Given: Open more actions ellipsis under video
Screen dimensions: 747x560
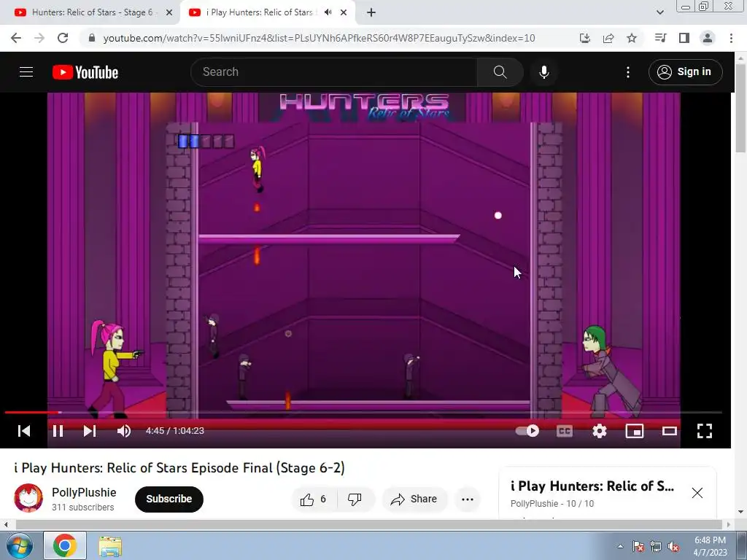Looking at the screenshot, I should tap(468, 499).
